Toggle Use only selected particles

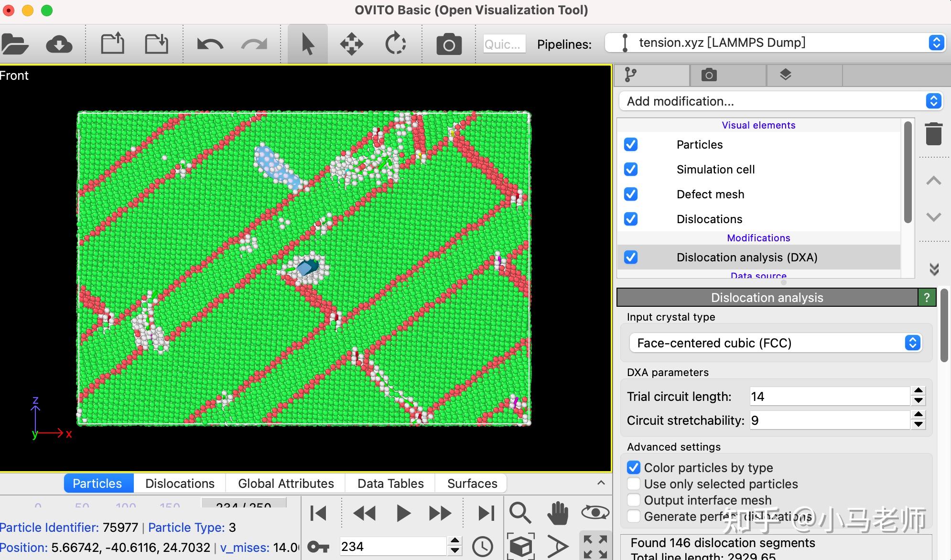634,484
